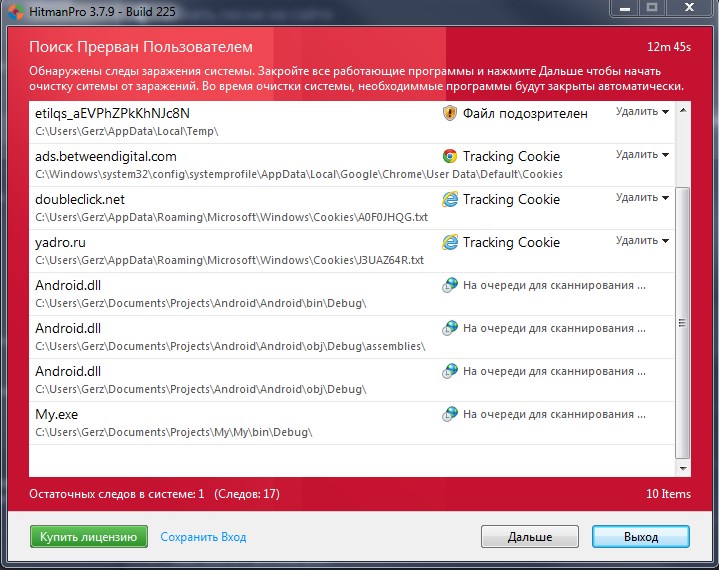Click the queued globe icon for Android\obj\Debug\ Android.dll
This screenshot has width=719, height=570.
(x=450, y=371)
